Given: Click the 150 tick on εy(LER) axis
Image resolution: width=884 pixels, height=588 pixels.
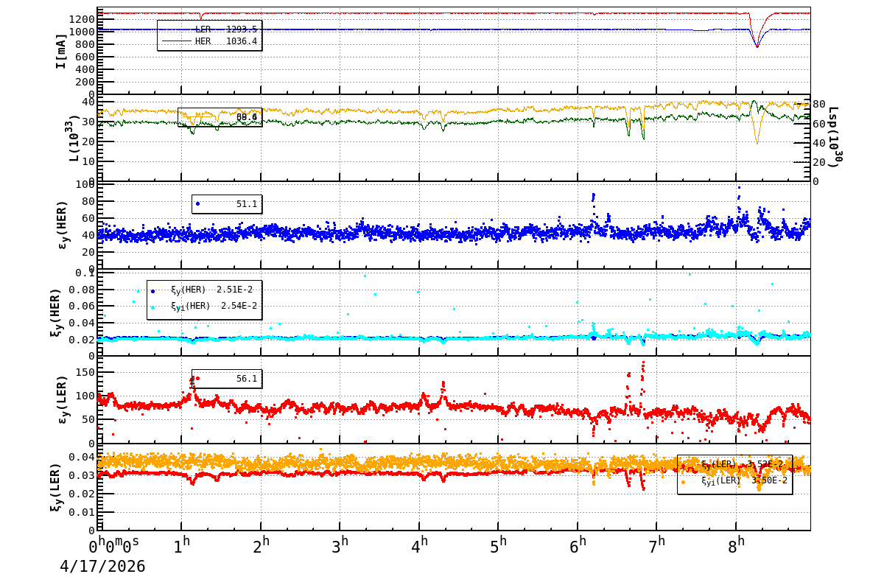Looking at the screenshot, I should coord(85,371).
